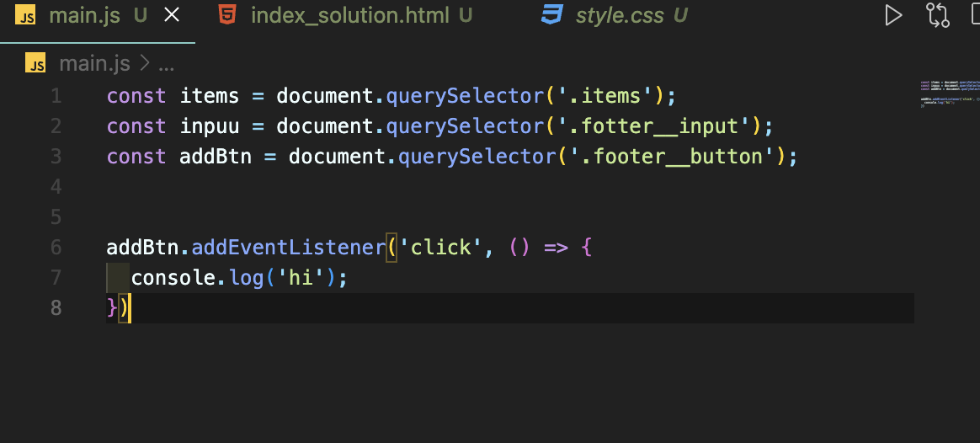Click the minimap code preview

tap(950, 93)
